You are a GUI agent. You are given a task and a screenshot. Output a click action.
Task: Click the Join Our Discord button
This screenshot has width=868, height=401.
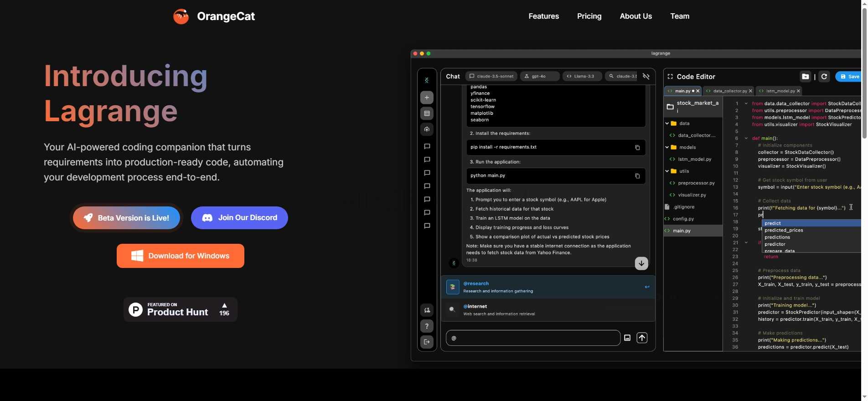tap(239, 218)
